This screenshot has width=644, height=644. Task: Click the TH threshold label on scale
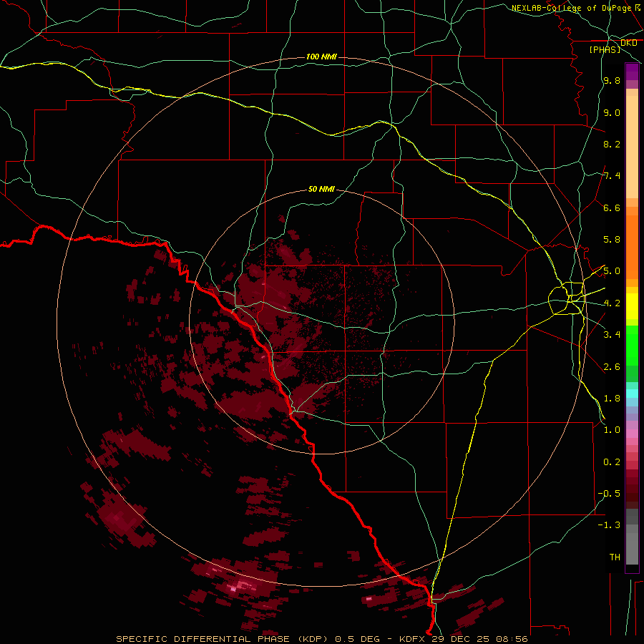click(615, 557)
